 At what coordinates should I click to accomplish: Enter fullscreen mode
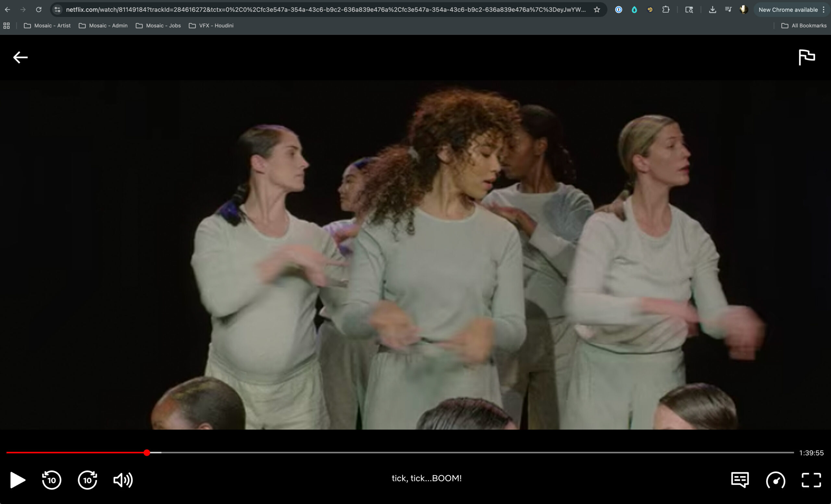click(x=811, y=480)
